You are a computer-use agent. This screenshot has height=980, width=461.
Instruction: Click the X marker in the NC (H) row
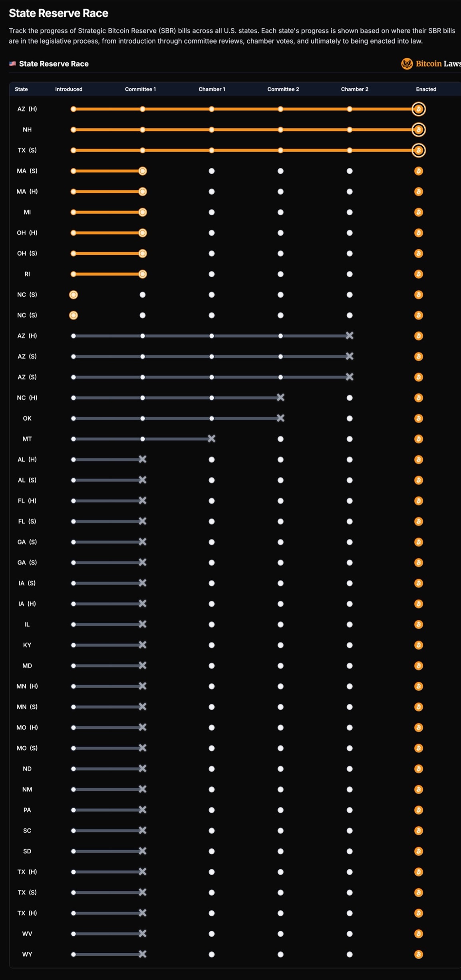280,397
